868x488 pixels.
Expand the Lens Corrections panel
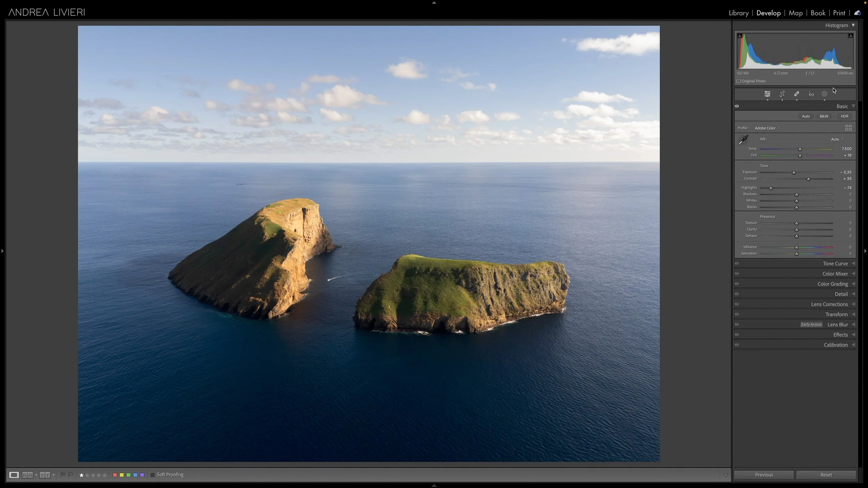(829, 304)
